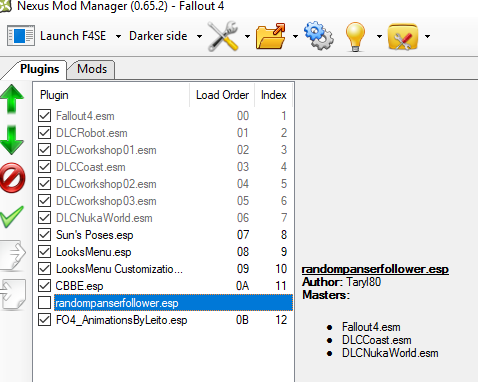The image size is (478, 382).
Task: Select the highlighted randompanserfollower.esp row
Action: [x=173, y=303]
